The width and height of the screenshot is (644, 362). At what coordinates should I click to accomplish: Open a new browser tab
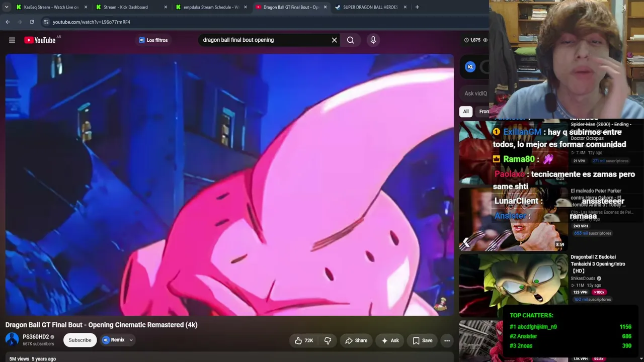pos(417,7)
